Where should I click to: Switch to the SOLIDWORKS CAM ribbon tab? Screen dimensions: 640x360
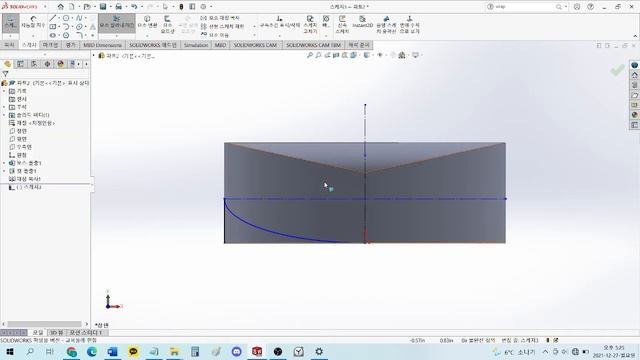(255, 45)
